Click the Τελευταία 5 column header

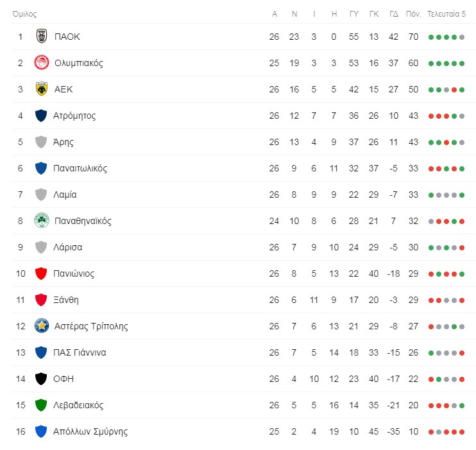446,14
